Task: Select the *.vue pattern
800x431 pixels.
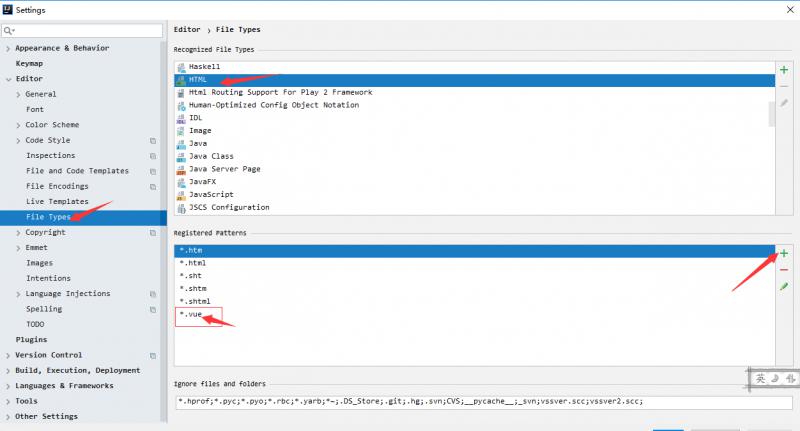Action: pyautogui.click(x=474, y=314)
